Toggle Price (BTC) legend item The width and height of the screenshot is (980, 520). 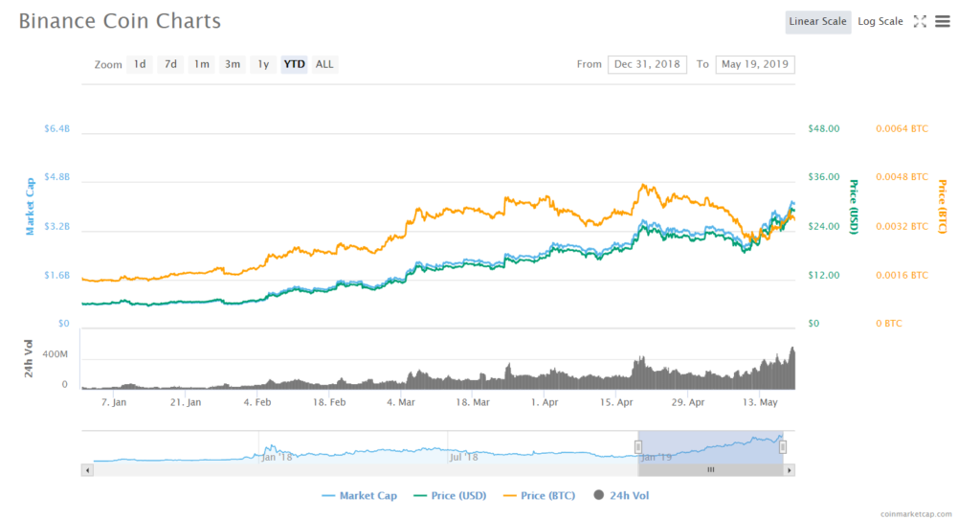coord(542,495)
